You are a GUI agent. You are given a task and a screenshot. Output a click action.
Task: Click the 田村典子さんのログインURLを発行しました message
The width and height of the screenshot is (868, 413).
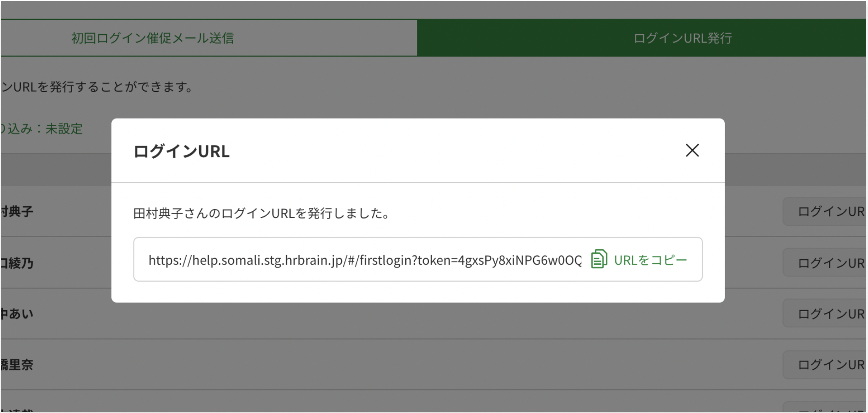262,213
